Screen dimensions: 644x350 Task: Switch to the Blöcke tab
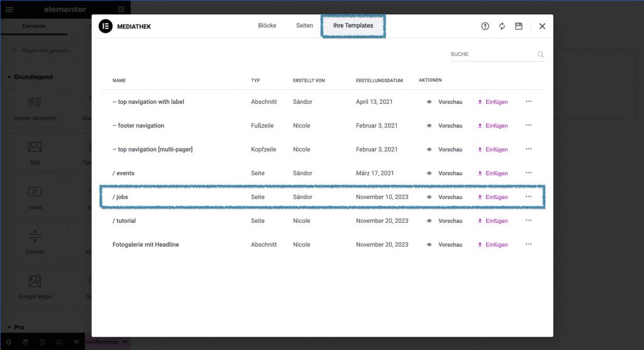[267, 26]
